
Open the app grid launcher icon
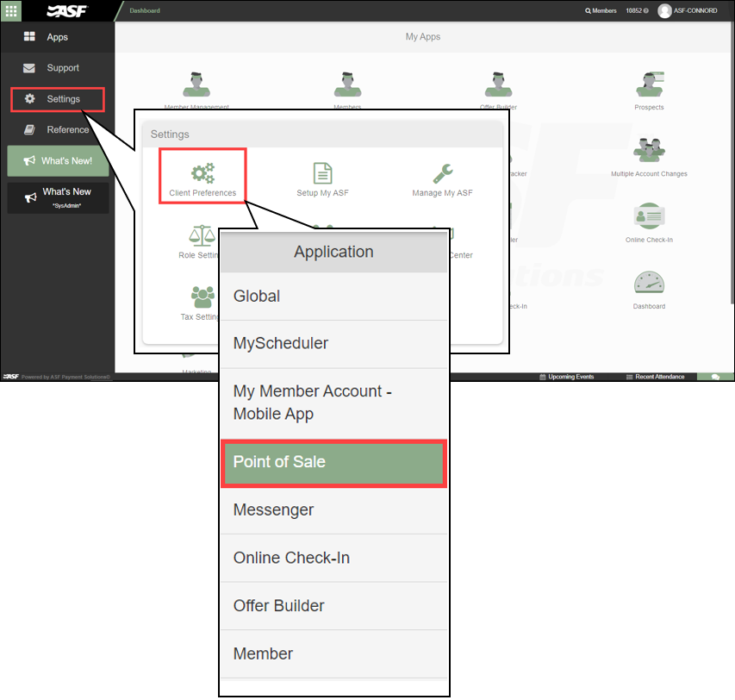click(11, 10)
